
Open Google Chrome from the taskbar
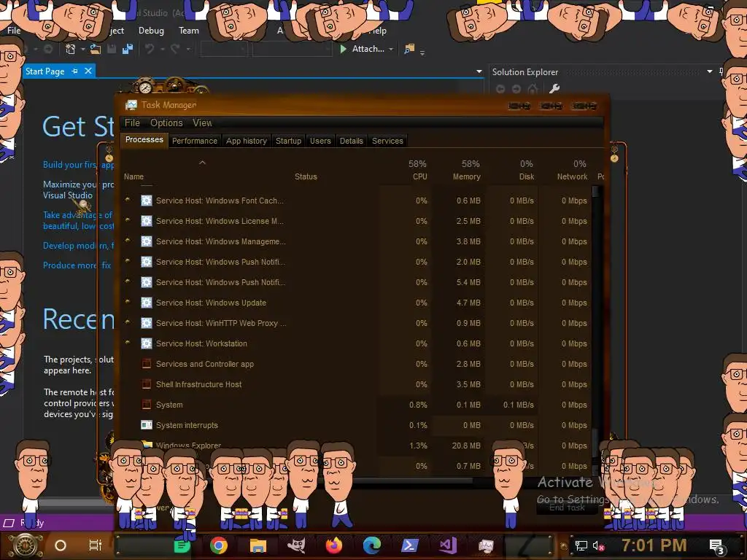pyautogui.click(x=219, y=545)
